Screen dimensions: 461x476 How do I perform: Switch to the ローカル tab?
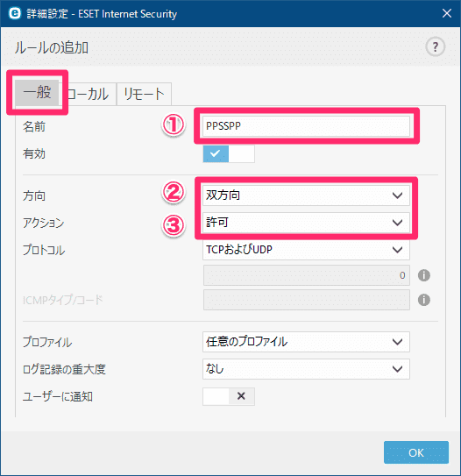[x=88, y=94]
